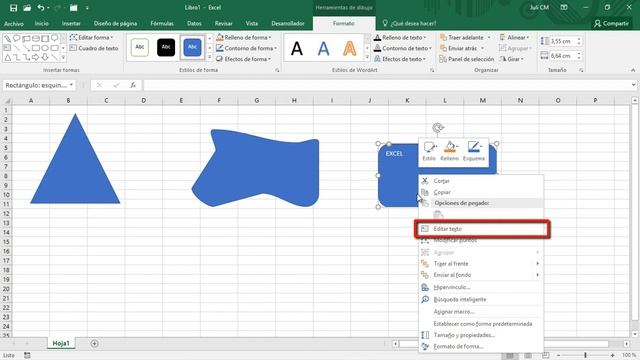Open Girar dropdown

(x=511, y=59)
